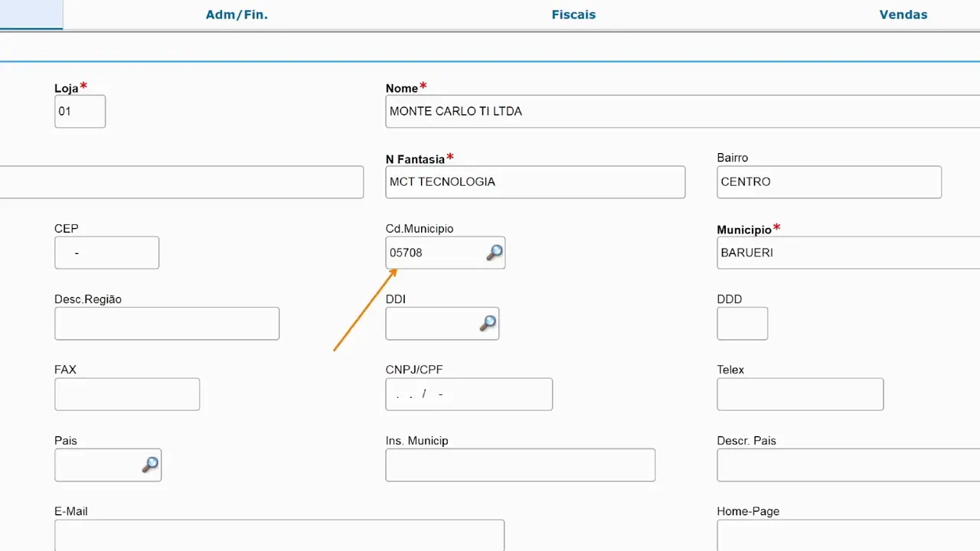Open the Pais lookup magnifier
This screenshot has width=980, height=551.
pos(150,465)
